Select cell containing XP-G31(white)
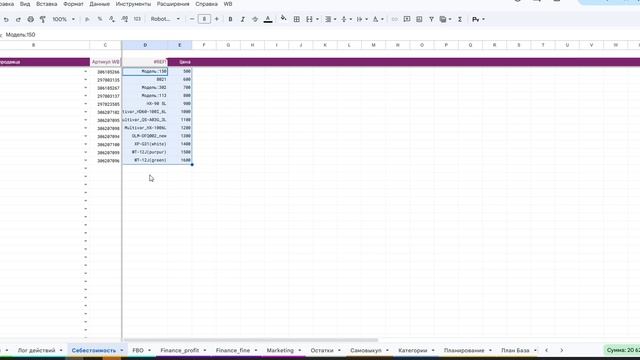The image size is (640, 360). coord(145,144)
